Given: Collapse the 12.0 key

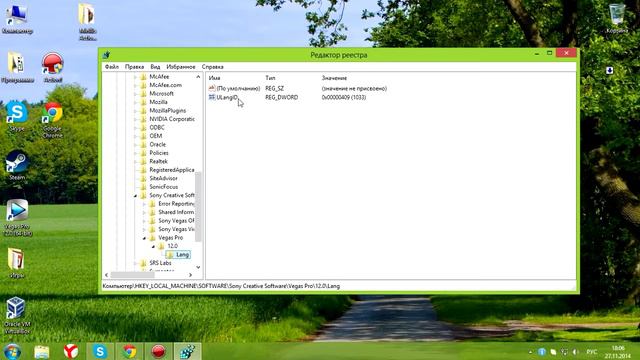Looking at the screenshot, I should [153, 247].
